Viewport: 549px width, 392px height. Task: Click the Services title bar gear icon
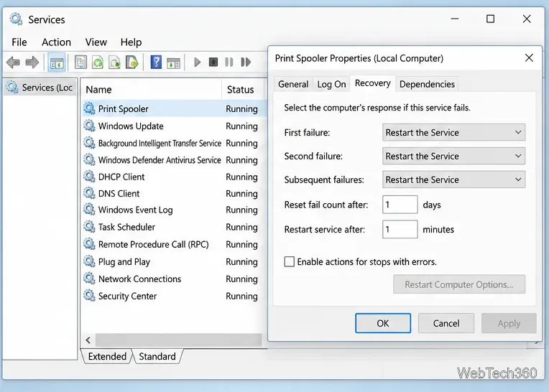(x=16, y=19)
